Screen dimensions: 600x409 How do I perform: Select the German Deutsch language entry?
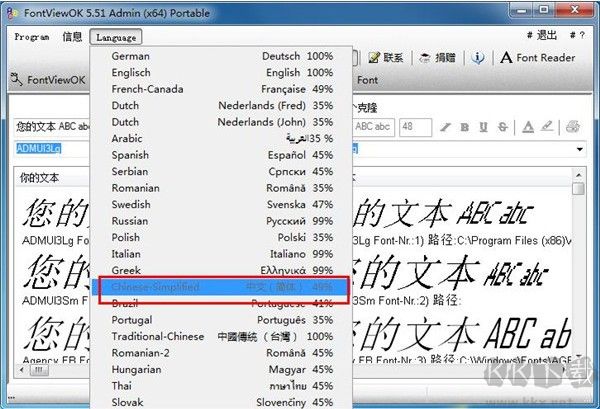point(222,57)
